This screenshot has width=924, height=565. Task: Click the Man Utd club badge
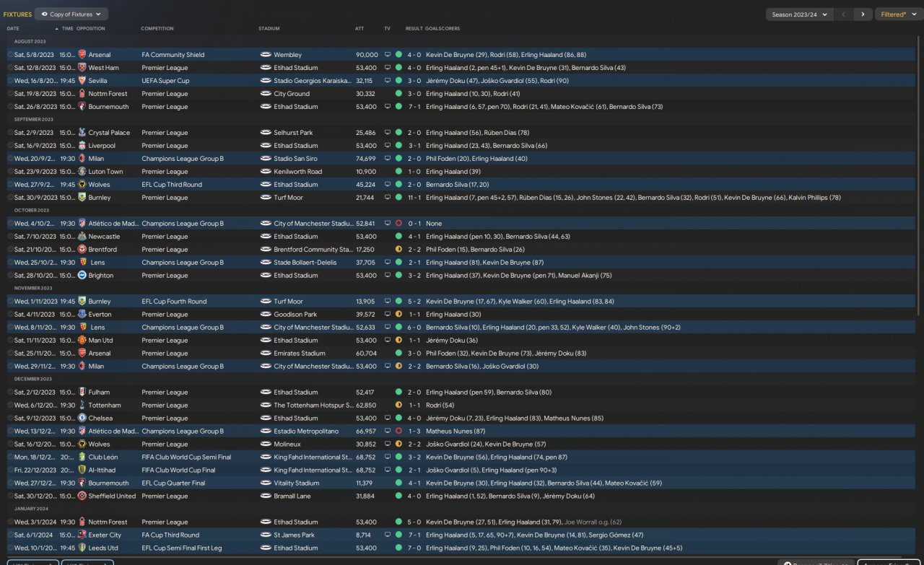coord(82,341)
